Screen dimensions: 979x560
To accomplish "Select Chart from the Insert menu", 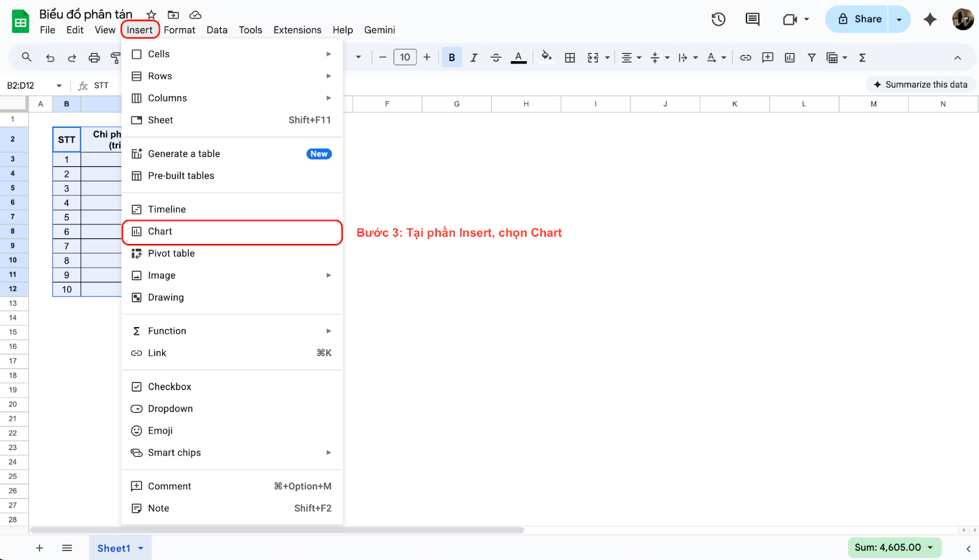I will [160, 231].
